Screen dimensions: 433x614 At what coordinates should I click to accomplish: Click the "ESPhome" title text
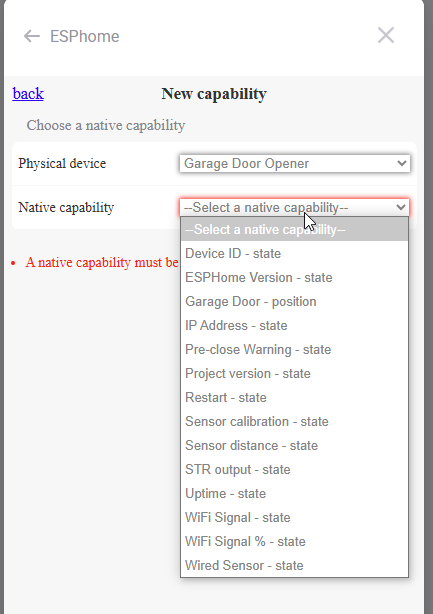85,36
